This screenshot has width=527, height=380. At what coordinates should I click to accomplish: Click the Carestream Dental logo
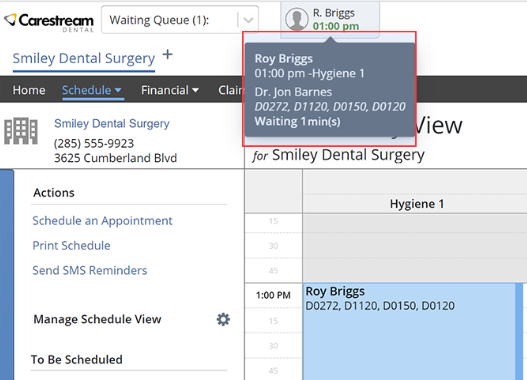(x=48, y=22)
